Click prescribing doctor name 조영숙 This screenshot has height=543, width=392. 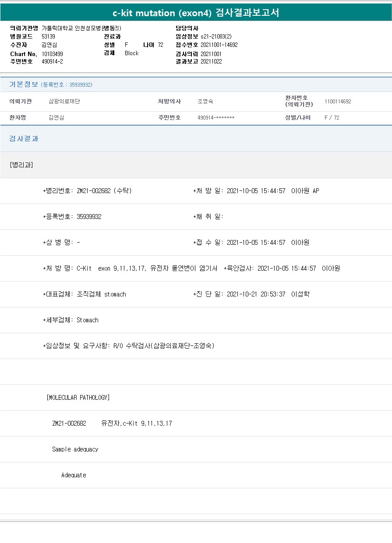[205, 102]
